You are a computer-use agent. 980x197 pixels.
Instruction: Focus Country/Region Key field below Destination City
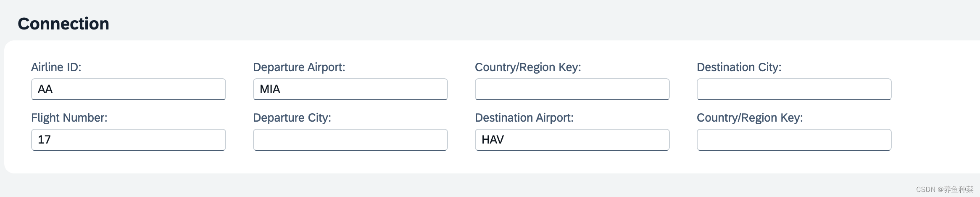(794, 140)
